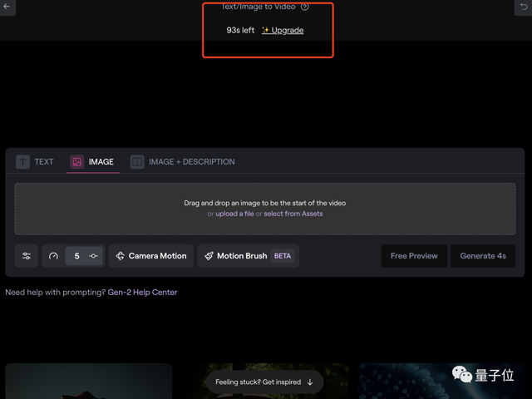The height and width of the screenshot is (399, 532).
Task: Open the advanced settings sliders icon
Action: click(x=27, y=256)
